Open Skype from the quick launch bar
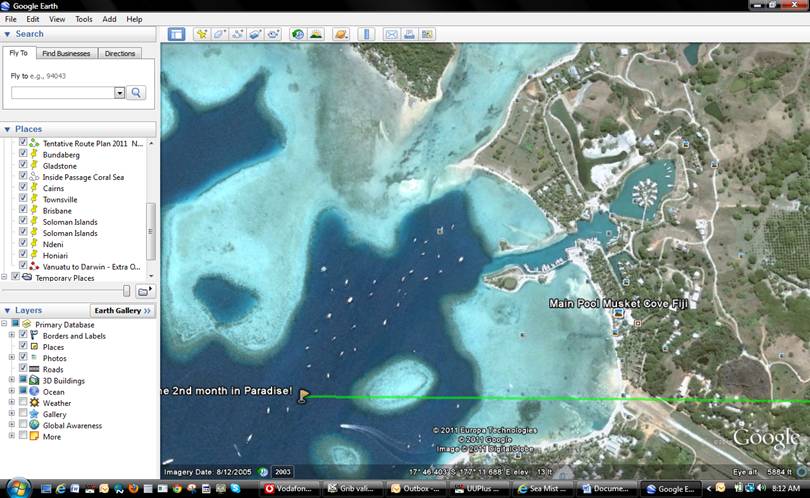 click(x=236, y=488)
